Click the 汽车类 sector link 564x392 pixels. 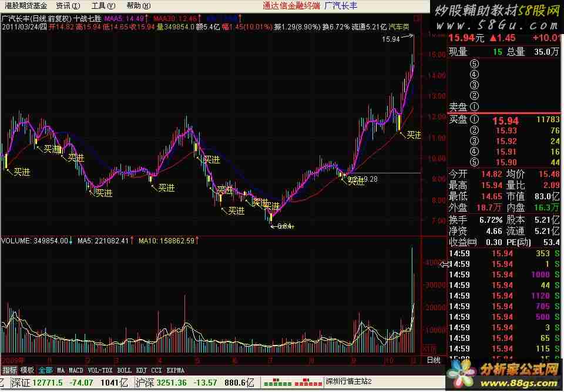399,27
